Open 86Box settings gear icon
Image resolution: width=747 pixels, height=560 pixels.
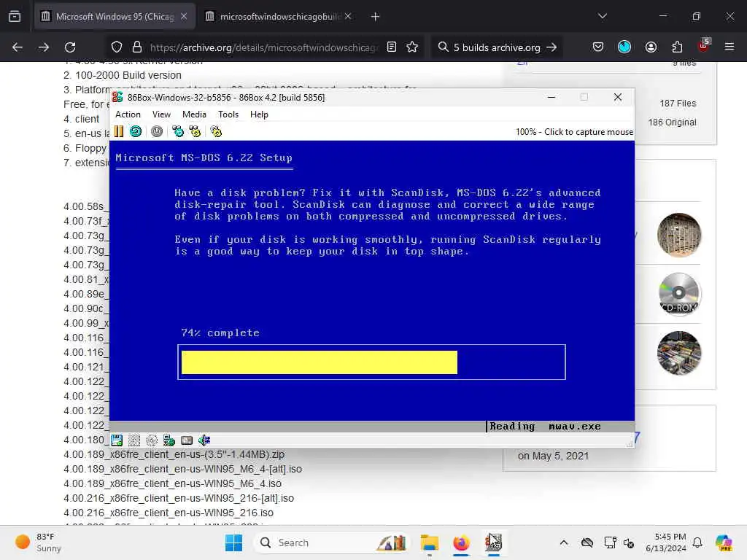click(x=216, y=131)
